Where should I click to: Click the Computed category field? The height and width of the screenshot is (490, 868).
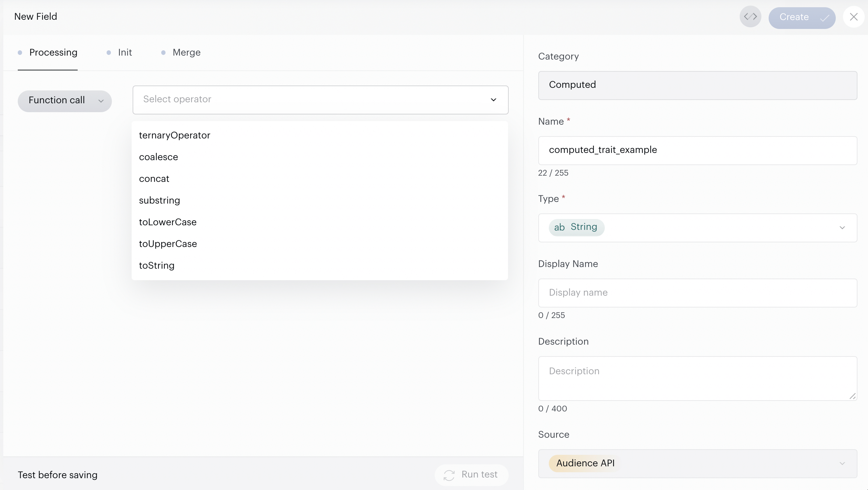coord(697,85)
